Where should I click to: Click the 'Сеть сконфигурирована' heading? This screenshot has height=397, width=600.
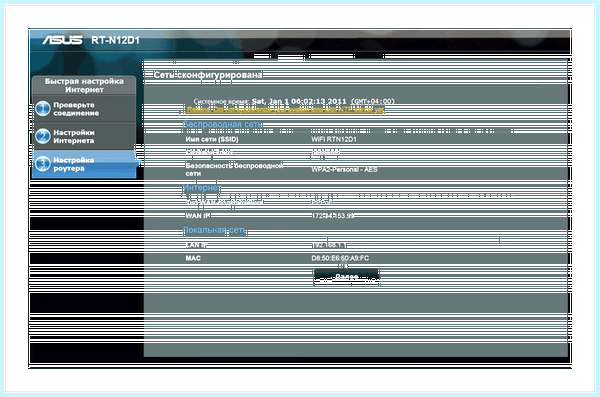point(208,75)
